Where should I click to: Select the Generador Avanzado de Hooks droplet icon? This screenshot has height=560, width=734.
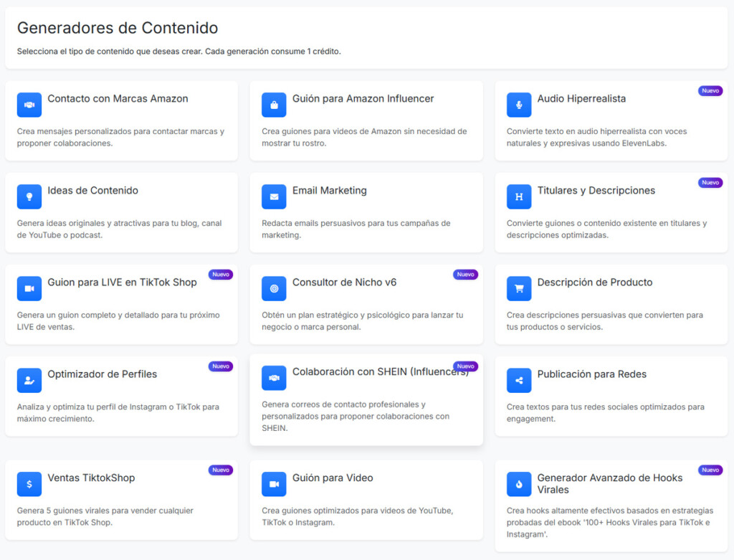(519, 484)
